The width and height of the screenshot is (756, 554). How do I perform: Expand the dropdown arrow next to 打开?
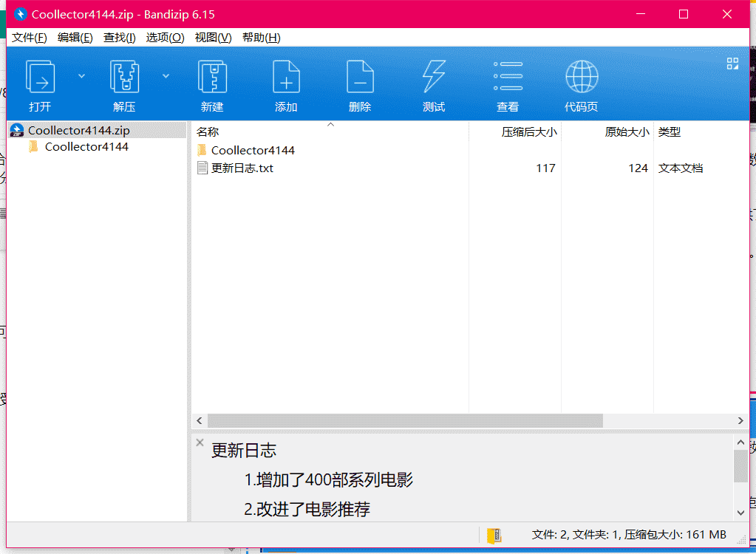[81, 76]
